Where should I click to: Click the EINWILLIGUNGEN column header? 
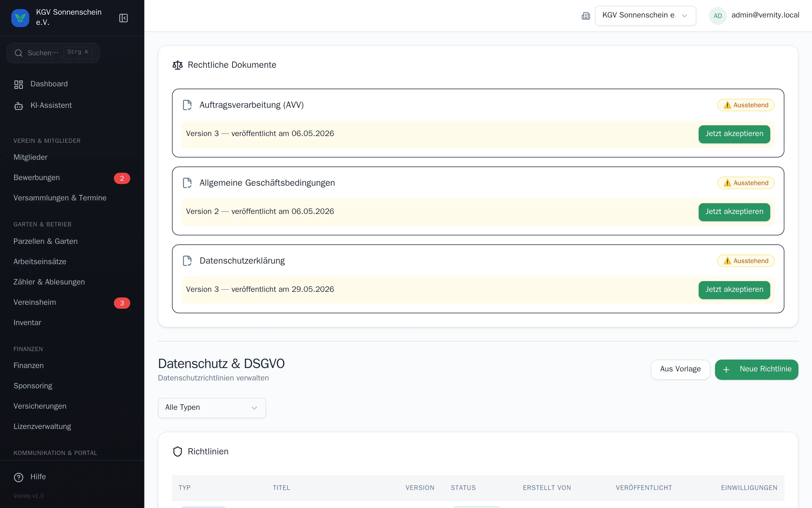click(749, 488)
